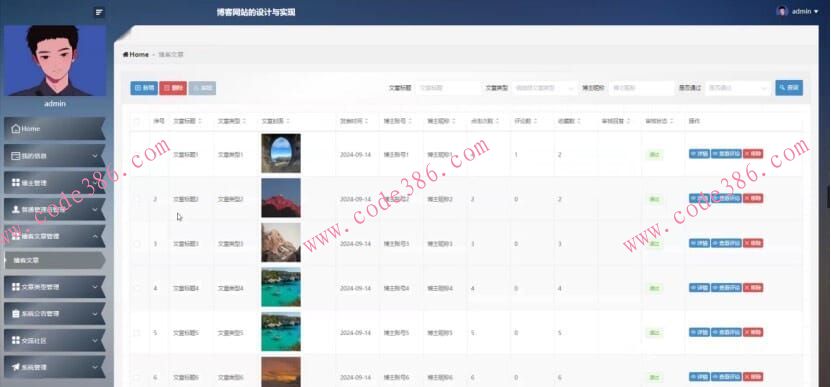Sort by the 发布时间 column sort icon
The width and height of the screenshot is (831, 387).
click(366, 121)
